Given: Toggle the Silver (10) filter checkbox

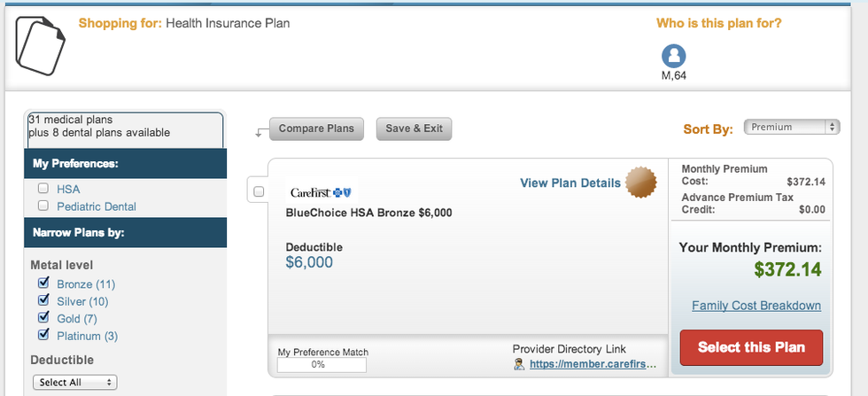Looking at the screenshot, I should 43,301.
